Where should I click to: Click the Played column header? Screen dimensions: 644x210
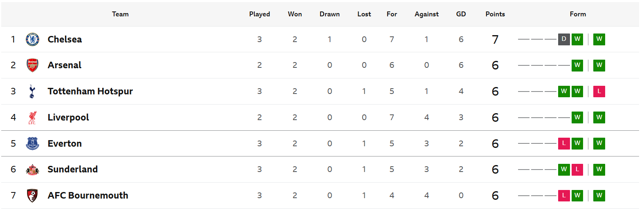coord(260,14)
